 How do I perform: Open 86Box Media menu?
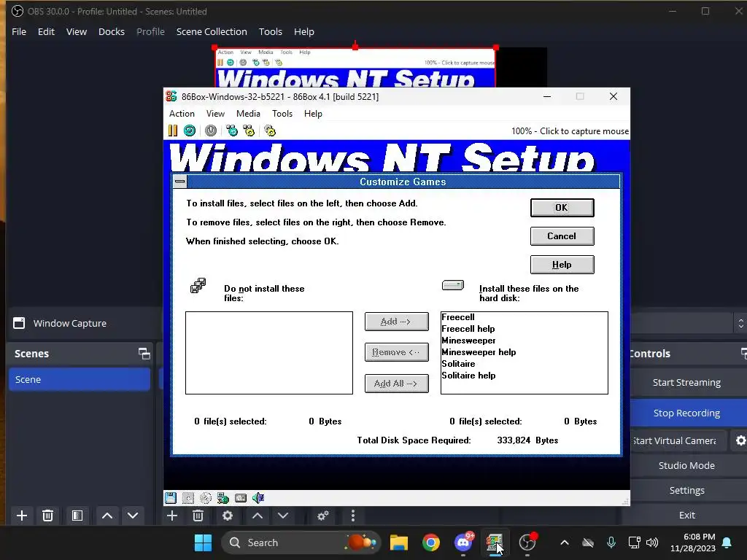(248, 113)
